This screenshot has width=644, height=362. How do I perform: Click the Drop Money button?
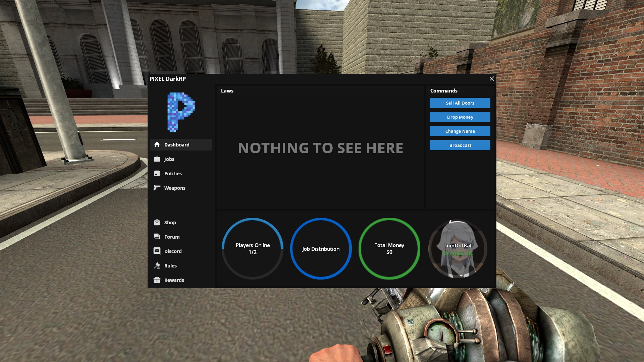460,117
